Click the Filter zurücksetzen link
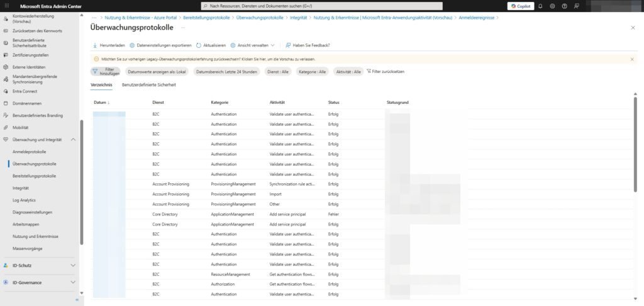Screen dimensions: 644x306 tap(385, 72)
